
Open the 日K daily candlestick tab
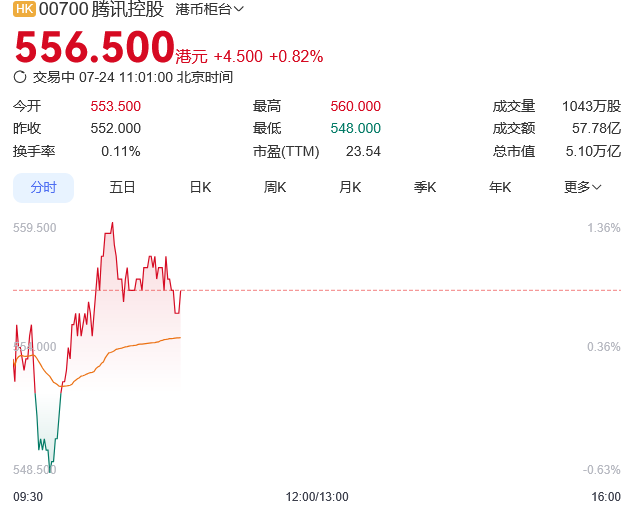(x=200, y=187)
